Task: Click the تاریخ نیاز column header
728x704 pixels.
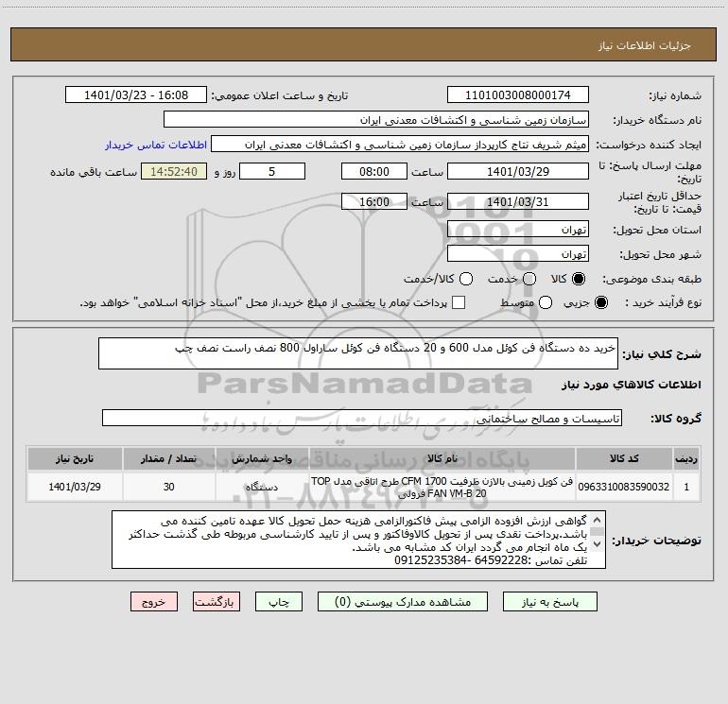Action: point(75,458)
